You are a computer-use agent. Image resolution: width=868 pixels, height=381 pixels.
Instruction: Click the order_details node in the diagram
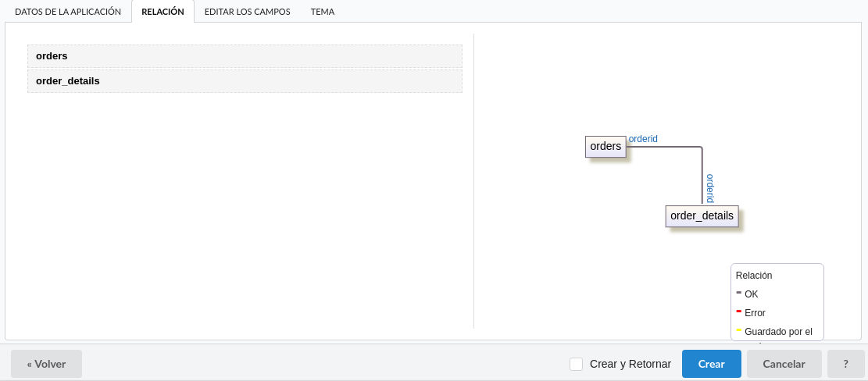(x=702, y=216)
